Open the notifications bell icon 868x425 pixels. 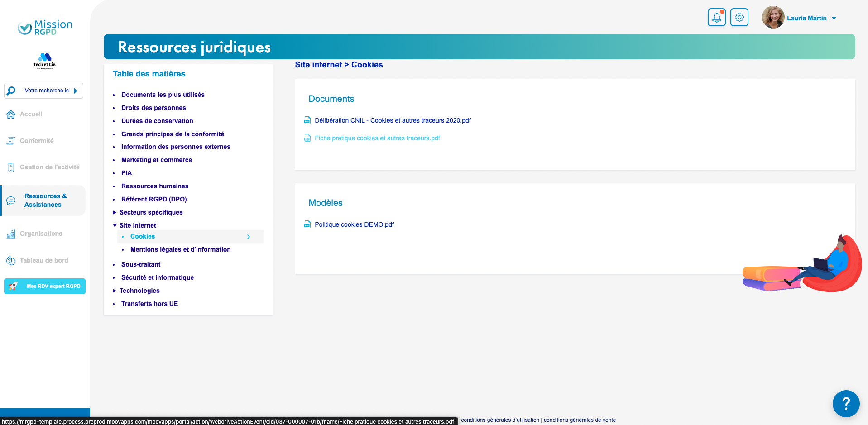point(716,18)
